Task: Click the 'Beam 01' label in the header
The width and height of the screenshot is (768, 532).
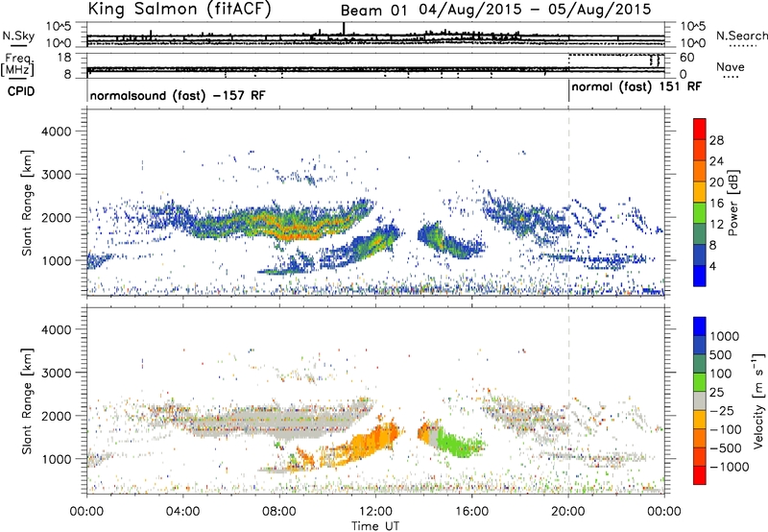Action: click(373, 11)
